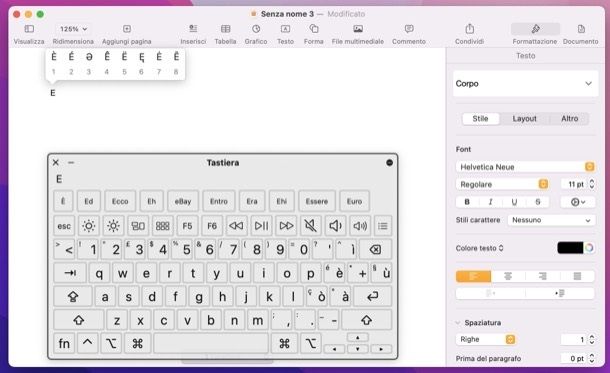Open the Colore testo mode selector

[x=480, y=248]
